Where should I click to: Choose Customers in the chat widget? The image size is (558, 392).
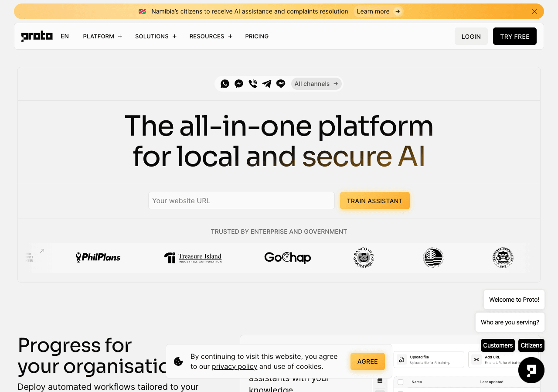pos(498,345)
